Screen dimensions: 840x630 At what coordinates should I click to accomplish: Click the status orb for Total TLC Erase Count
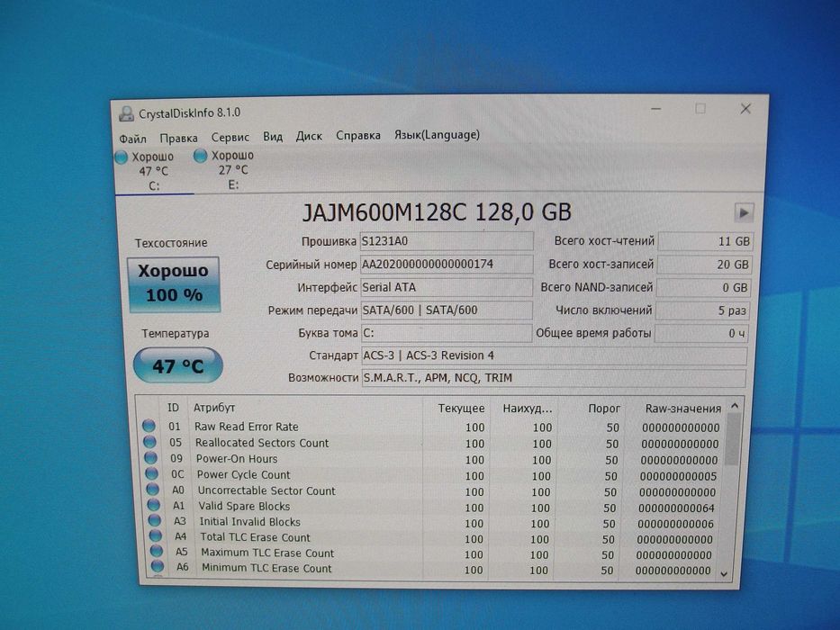156,535
